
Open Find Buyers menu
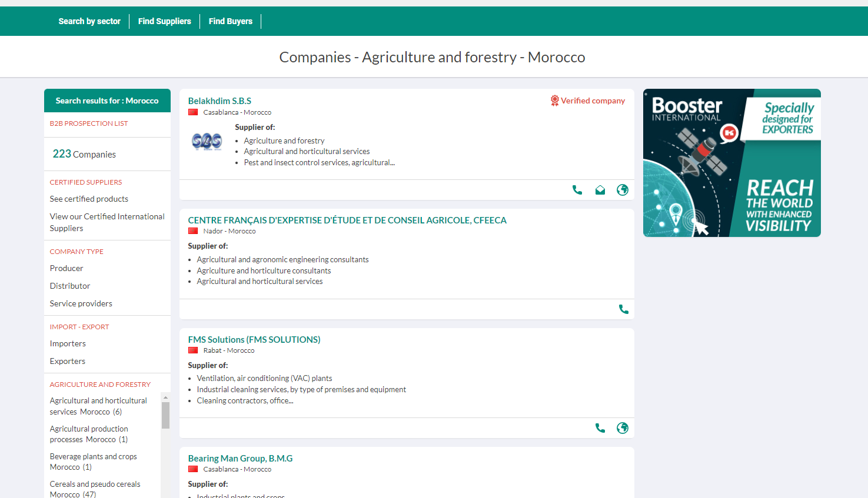pyautogui.click(x=231, y=21)
